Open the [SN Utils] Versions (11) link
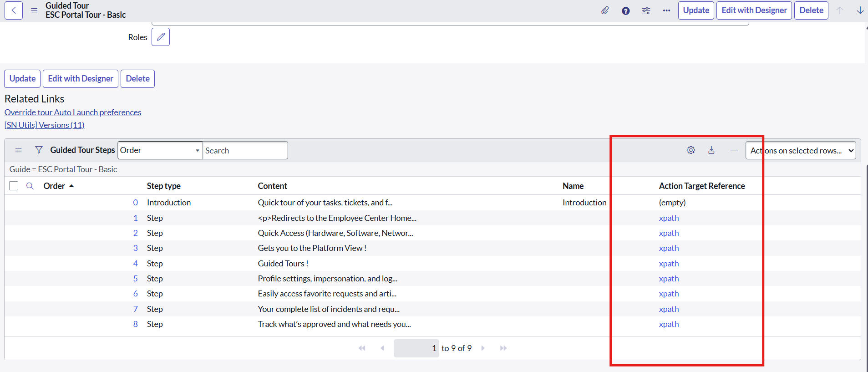 click(x=45, y=125)
